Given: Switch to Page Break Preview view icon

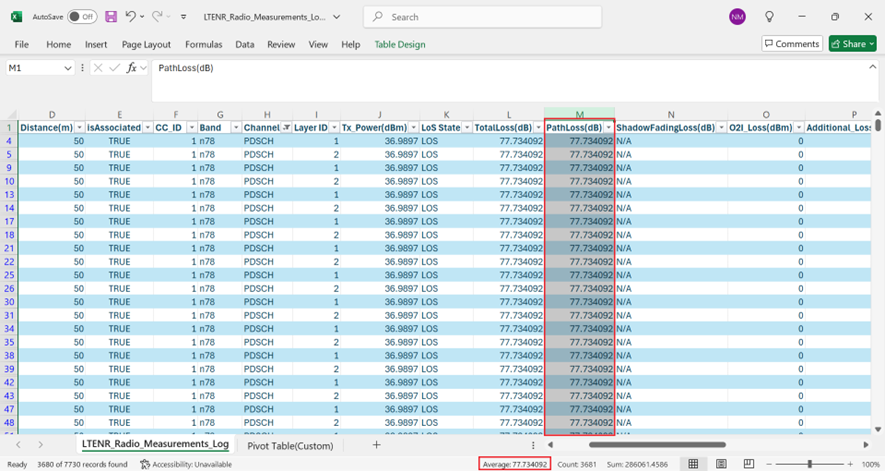Looking at the screenshot, I should pyautogui.click(x=749, y=464).
